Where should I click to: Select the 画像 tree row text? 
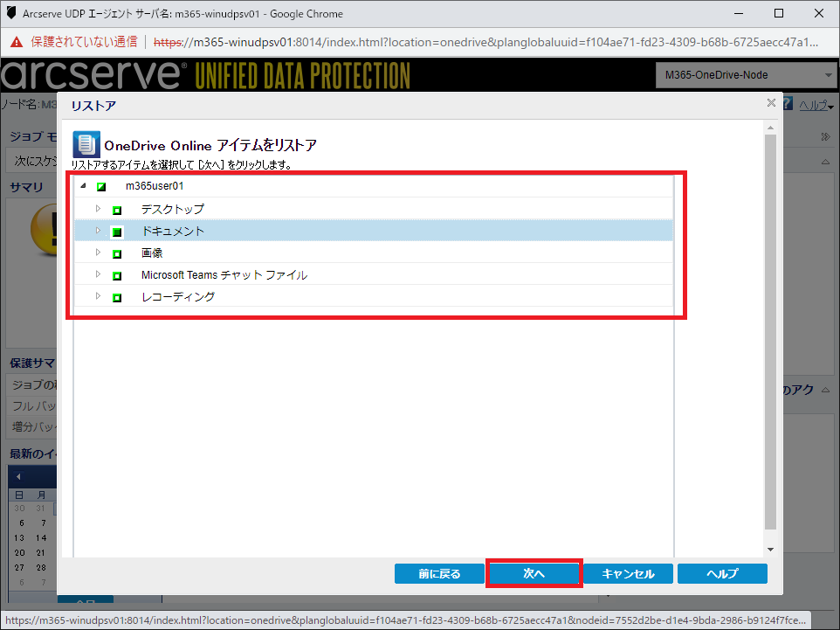[152, 253]
